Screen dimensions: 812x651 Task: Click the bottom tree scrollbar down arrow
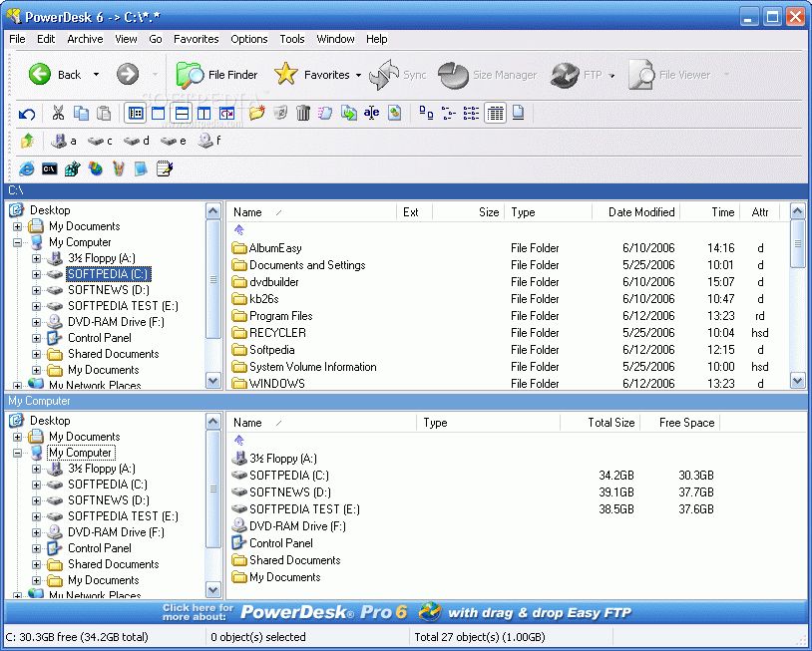(212, 589)
